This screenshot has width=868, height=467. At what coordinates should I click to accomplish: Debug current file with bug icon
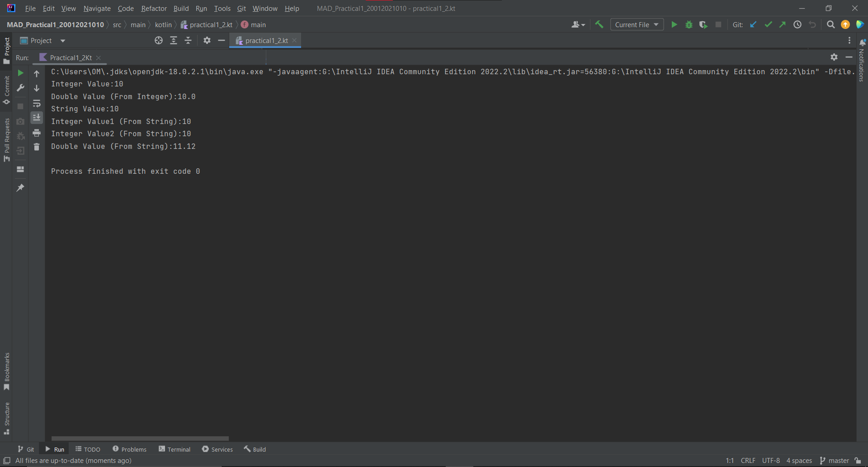pos(689,24)
